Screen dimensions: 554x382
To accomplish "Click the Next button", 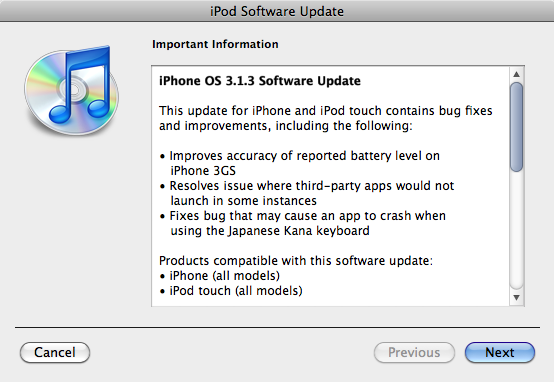I will click(x=500, y=352).
